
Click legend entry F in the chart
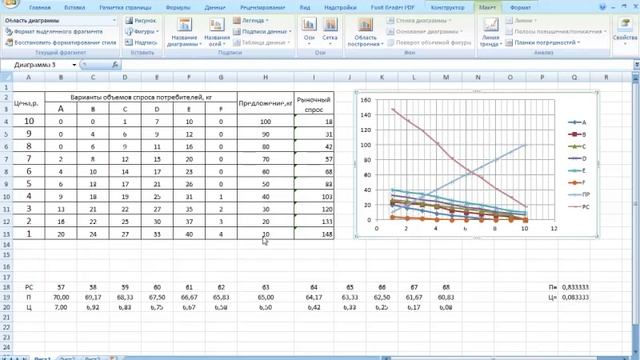pos(577,182)
